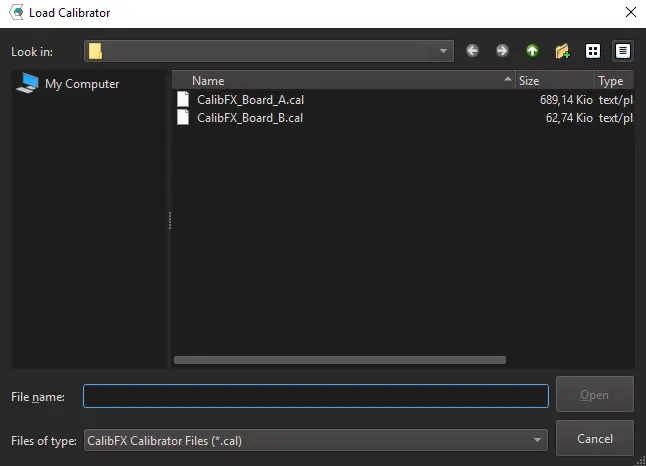Sort files by Type column header
This screenshot has height=466, width=646.
point(610,81)
